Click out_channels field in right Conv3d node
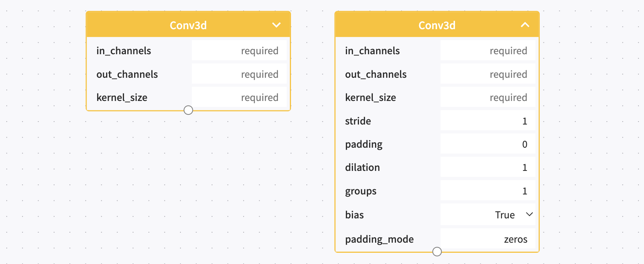This screenshot has width=644, height=264. click(x=488, y=74)
